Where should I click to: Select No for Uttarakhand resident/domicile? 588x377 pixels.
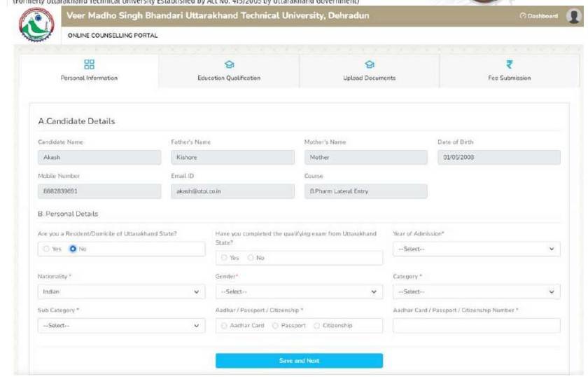pyautogui.click(x=73, y=249)
